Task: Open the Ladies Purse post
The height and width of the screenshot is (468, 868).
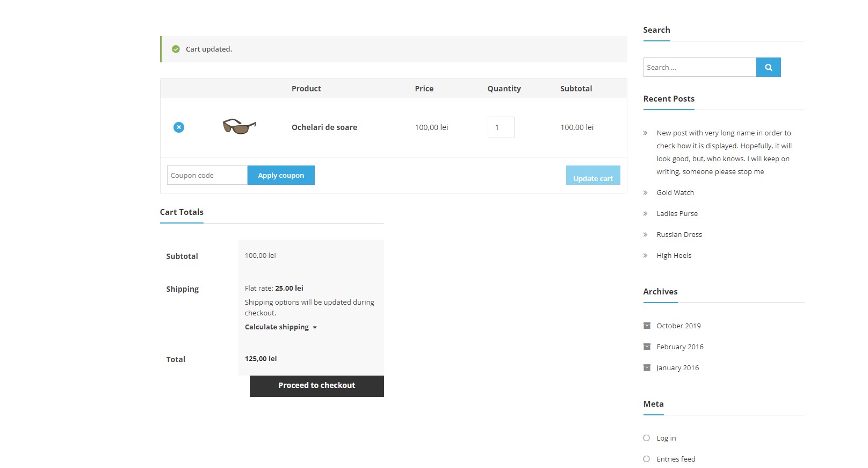Action: [x=677, y=213]
